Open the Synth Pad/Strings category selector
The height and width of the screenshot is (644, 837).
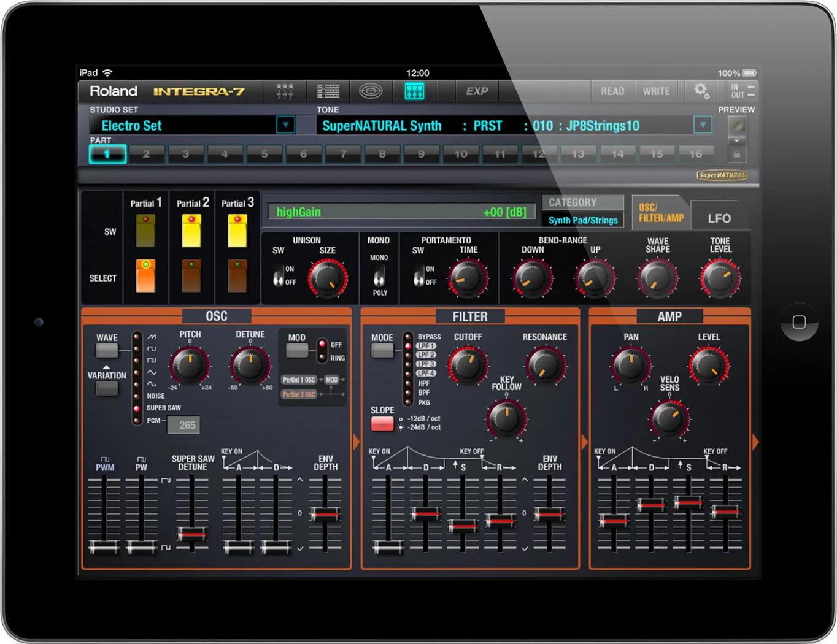point(583,220)
